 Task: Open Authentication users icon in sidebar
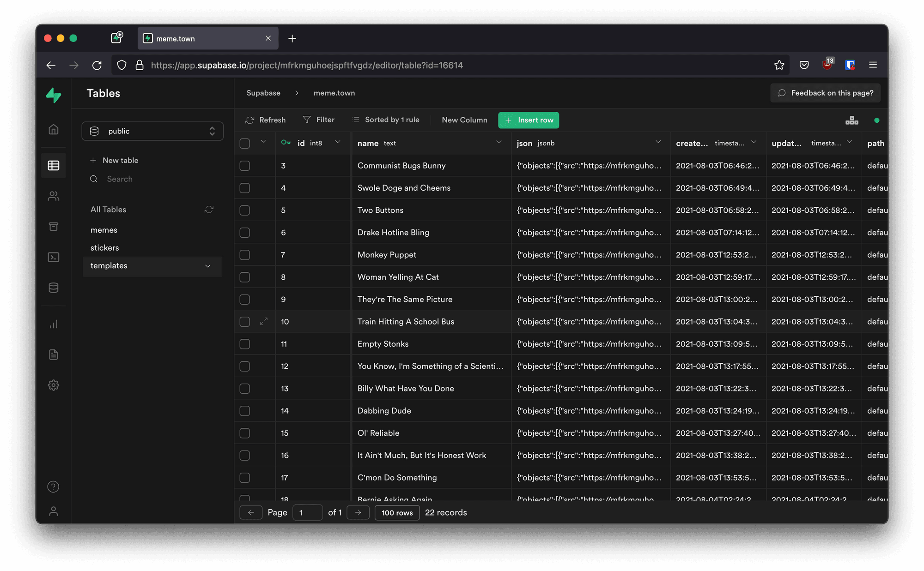[54, 196]
